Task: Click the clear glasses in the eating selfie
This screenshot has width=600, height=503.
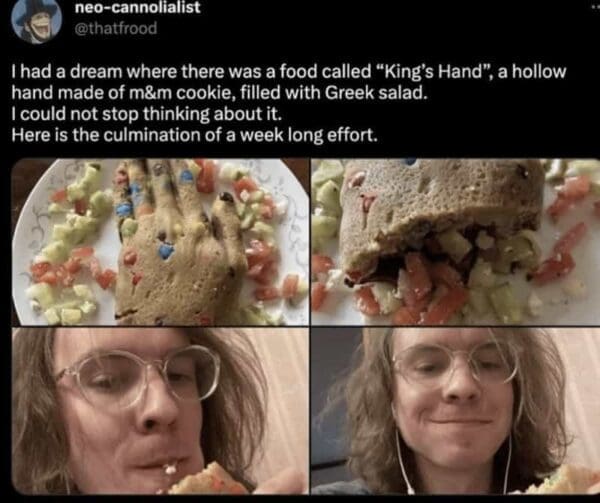Action: point(139,377)
